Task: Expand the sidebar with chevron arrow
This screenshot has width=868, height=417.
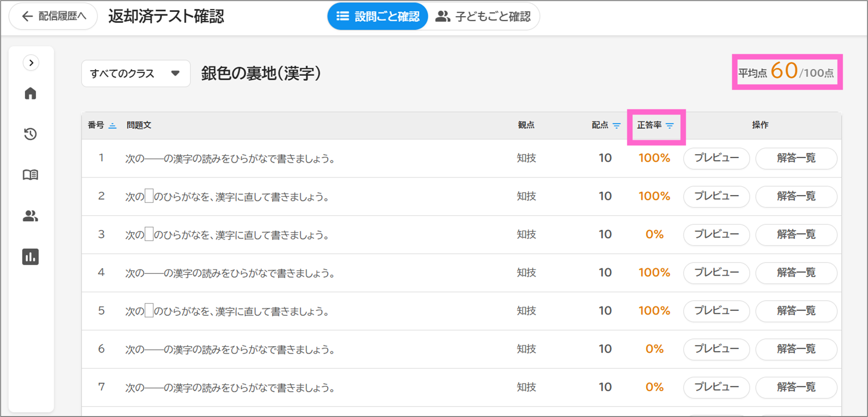Action: click(x=31, y=63)
